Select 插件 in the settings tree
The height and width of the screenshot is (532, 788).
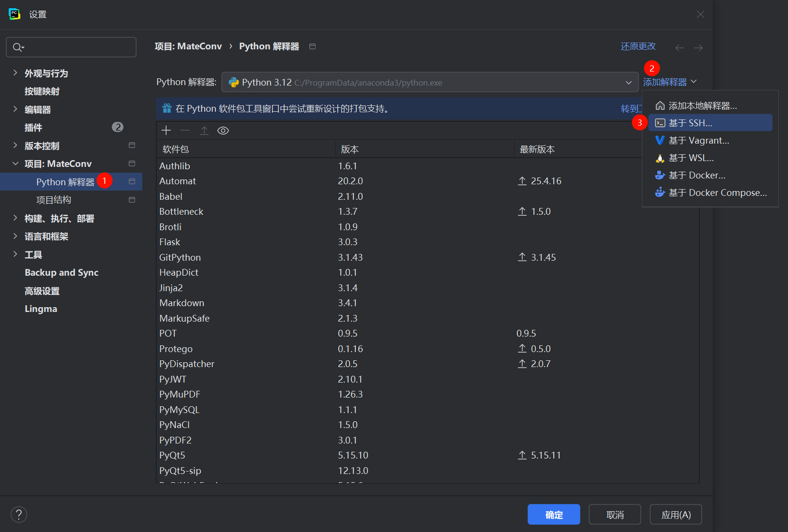pyautogui.click(x=33, y=127)
